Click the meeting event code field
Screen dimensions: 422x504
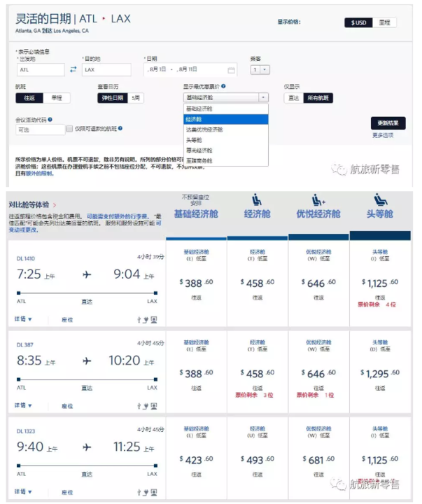coord(40,130)
